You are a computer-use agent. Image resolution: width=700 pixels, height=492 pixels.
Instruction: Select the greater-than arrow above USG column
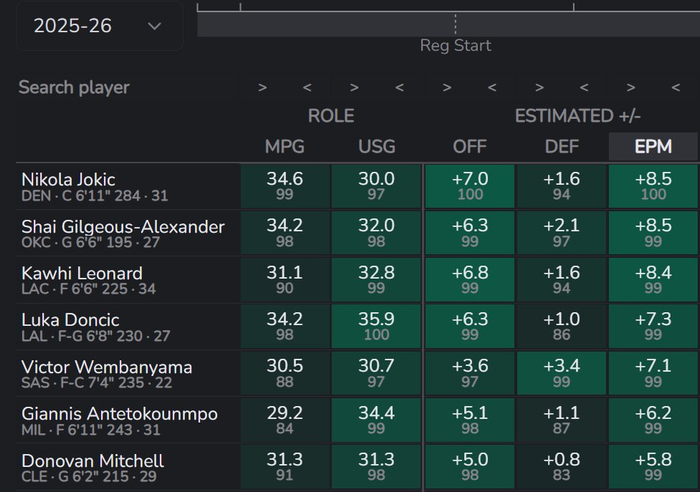354,87
